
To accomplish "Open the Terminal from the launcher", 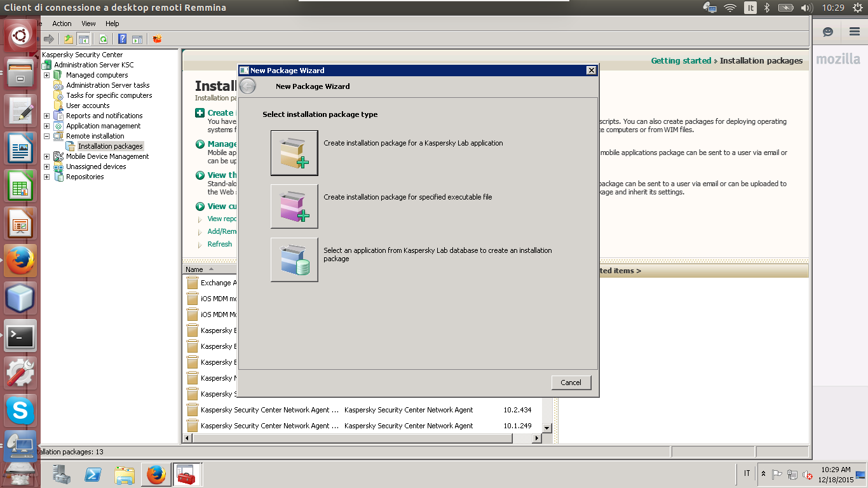I will [x=20, y=335].
